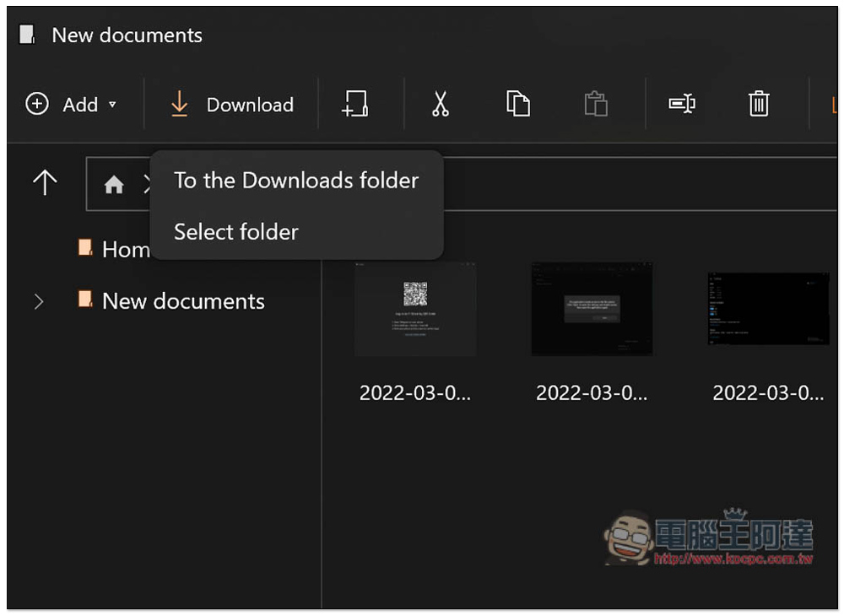Expand the New documents tree node
Viewport: 844px width, 616px height.
click(38, 301)
